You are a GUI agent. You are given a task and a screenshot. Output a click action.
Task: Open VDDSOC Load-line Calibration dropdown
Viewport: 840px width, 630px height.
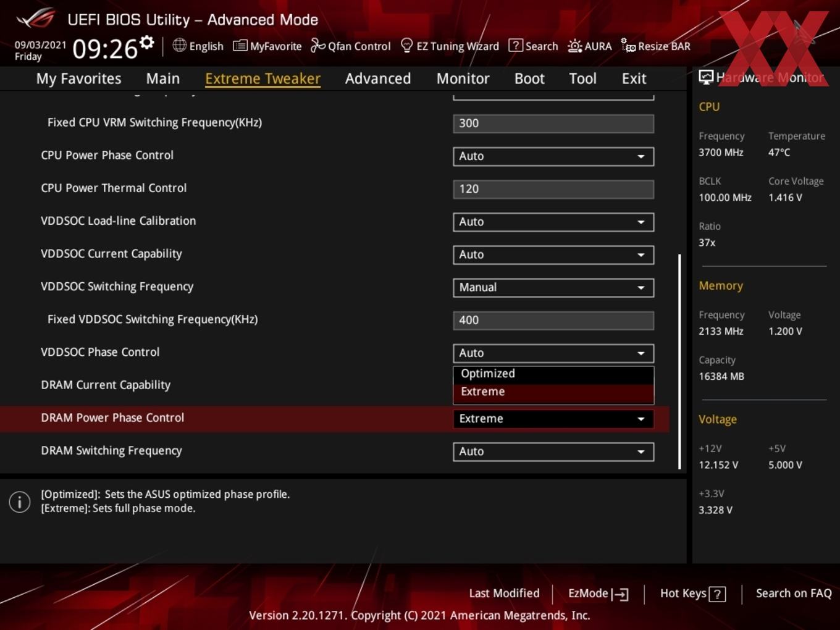tap(553, 222)
